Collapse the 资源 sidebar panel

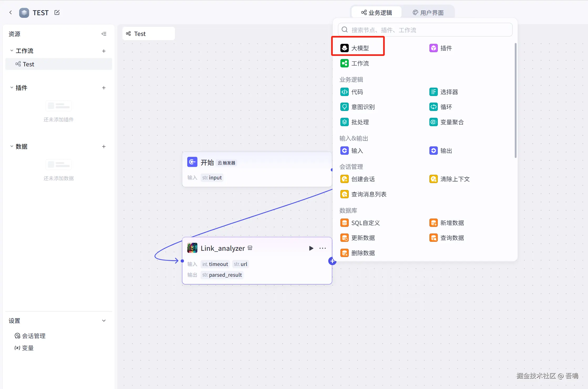[104, 34]
